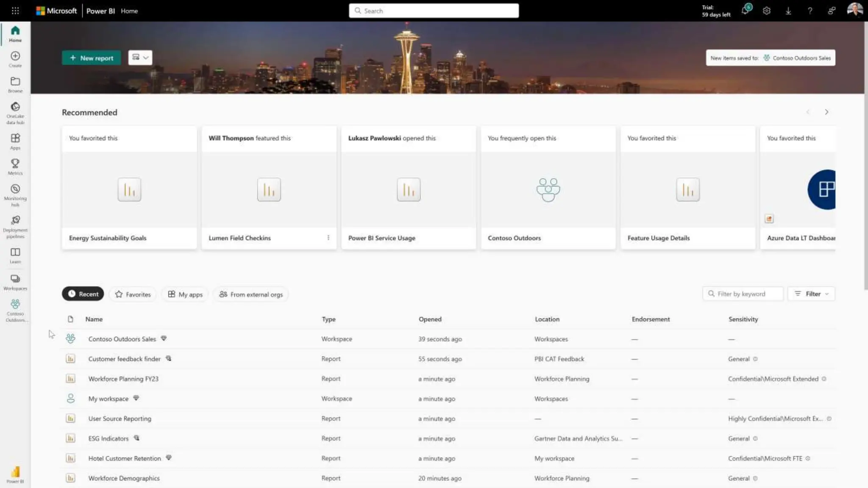Click the New report button

click(92, 58)
